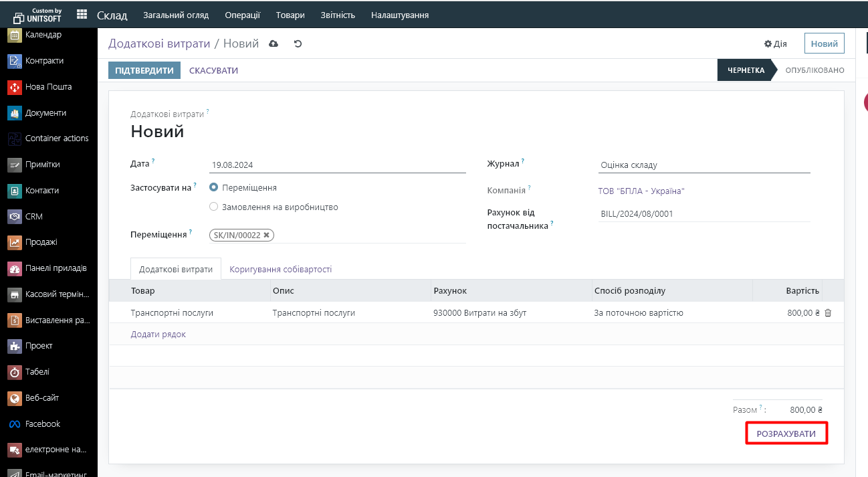Screen dimensions: 868x477
Task: Open the Операції menu
Action: point(242,15)
